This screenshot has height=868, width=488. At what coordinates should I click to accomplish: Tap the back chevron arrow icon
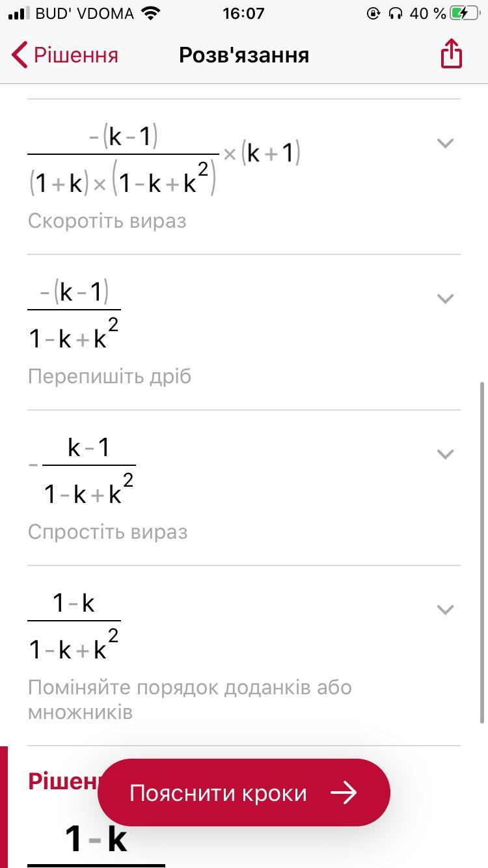20,55
